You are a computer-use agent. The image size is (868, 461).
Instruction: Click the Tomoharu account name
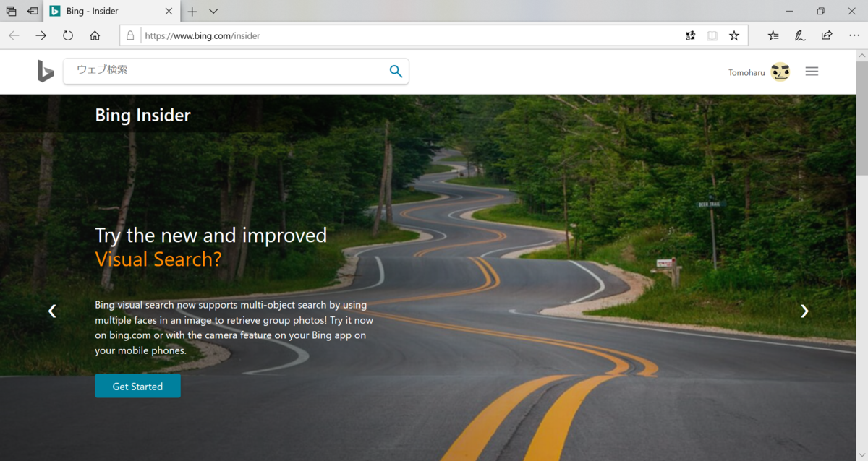[746, 72]
